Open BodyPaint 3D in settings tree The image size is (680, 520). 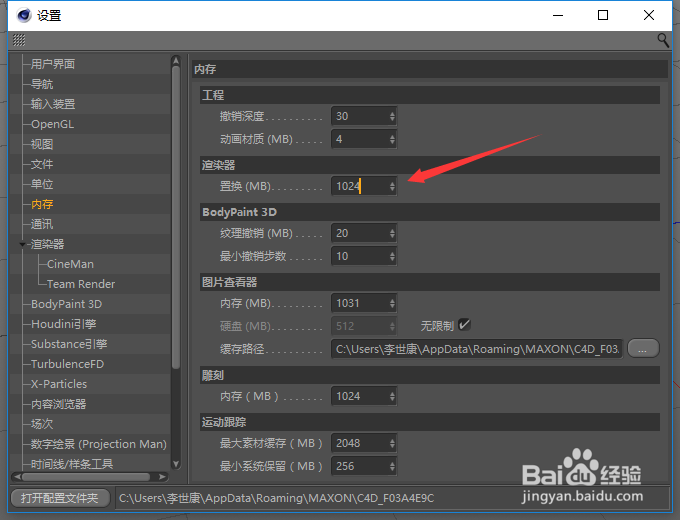coord(66,304)
